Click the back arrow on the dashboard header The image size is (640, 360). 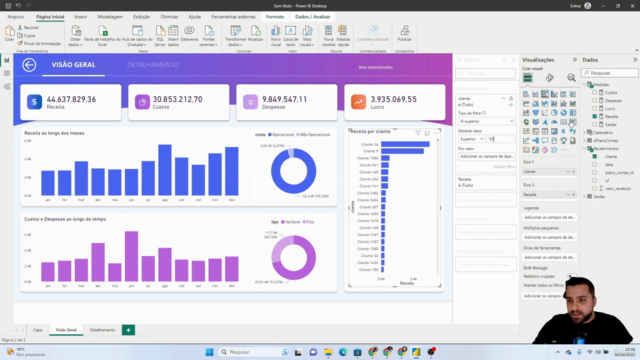29,65
